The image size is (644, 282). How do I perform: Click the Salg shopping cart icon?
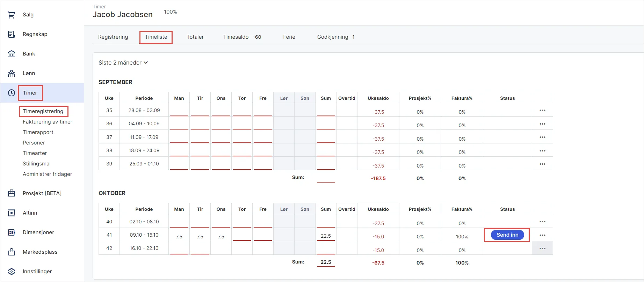(12, 15)
